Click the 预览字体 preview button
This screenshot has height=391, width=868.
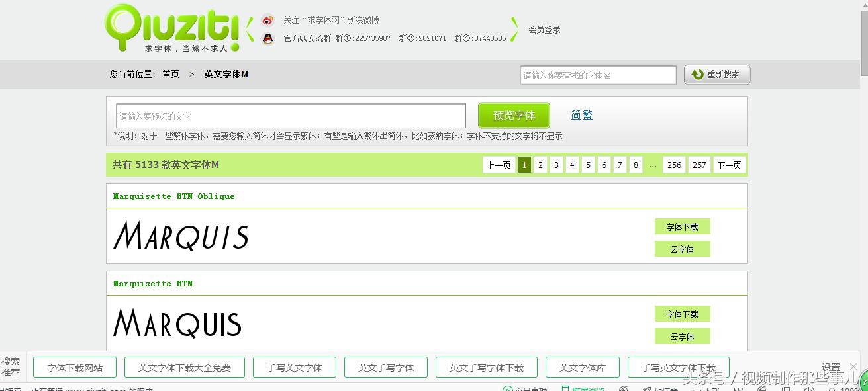(513, 114)
